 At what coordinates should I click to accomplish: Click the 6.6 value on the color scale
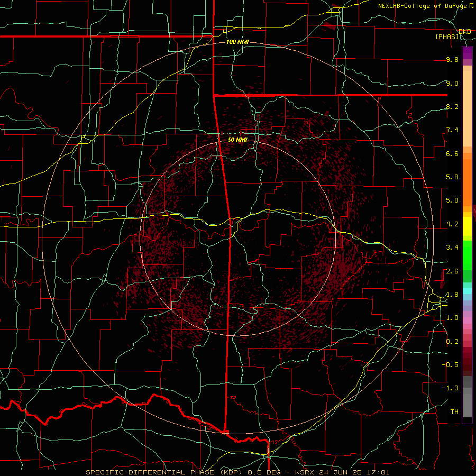(x=452, y=153)
